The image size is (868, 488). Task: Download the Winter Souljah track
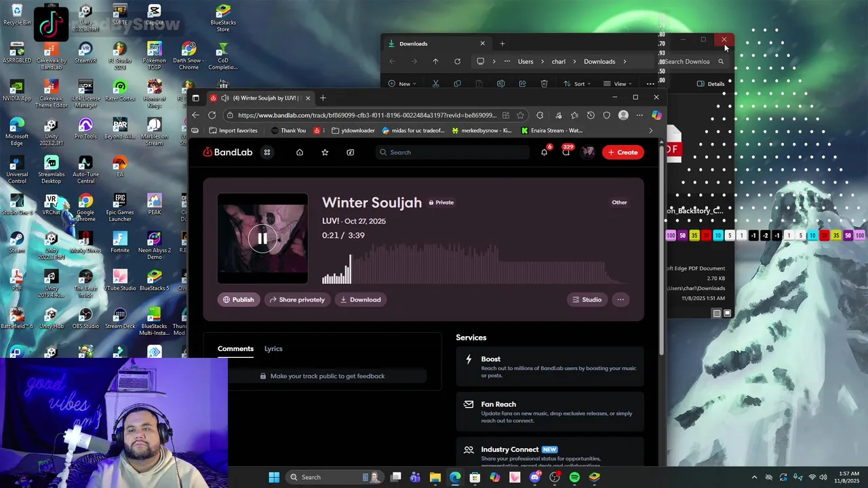pos(361,300)
